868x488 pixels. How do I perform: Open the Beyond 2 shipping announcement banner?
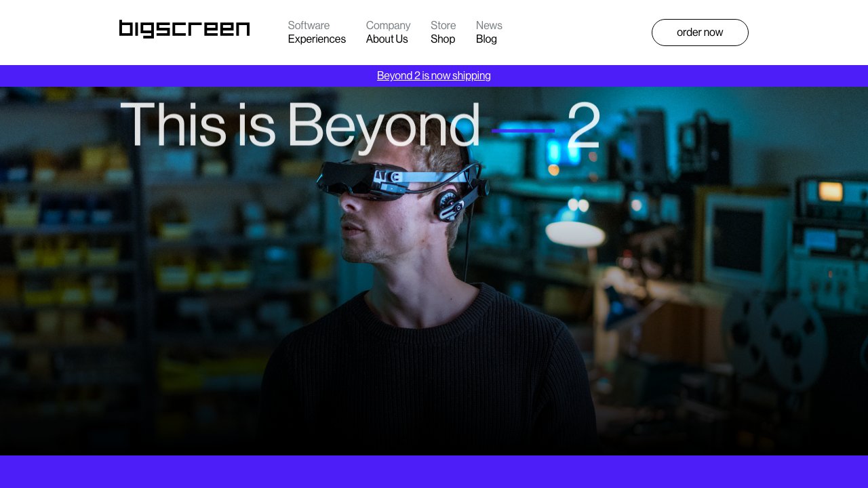point(434,76)
